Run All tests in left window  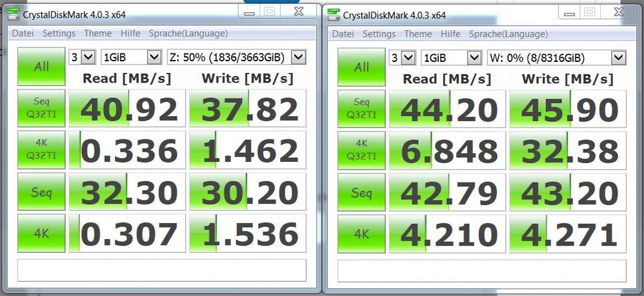point(41,66)
